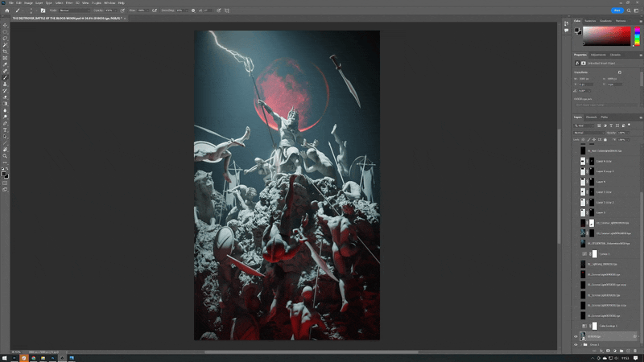
Task: Select the Eyedropper tool
Action: coord(5,64)
